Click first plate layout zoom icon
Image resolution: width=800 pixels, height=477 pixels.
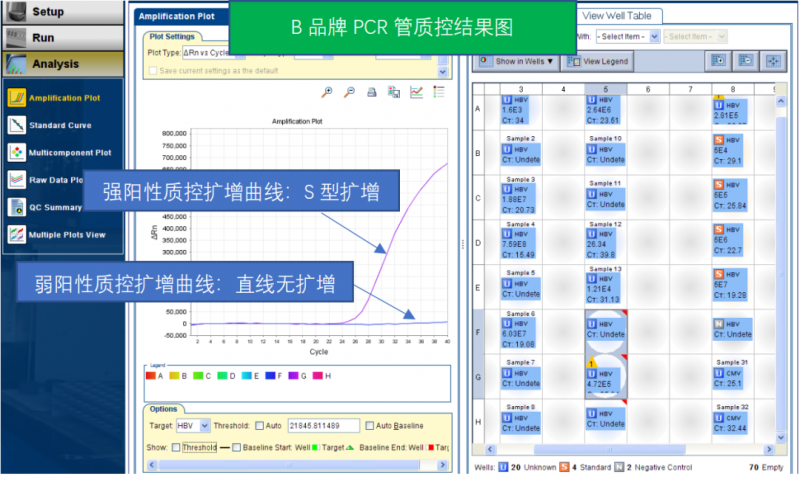(718, 61)
